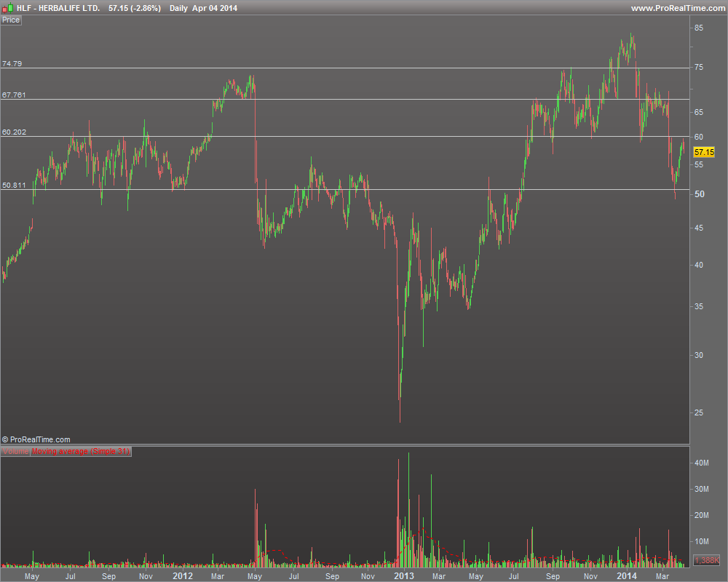The height and width of the screenshot is (582, 728).
Task: Click the Price panel label
Action: tap(11, 20)
